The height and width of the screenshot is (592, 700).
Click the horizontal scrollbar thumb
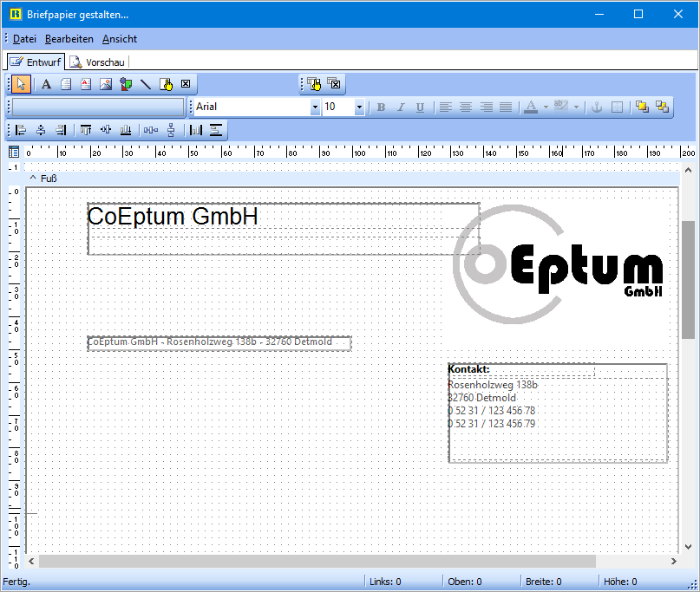317,561
